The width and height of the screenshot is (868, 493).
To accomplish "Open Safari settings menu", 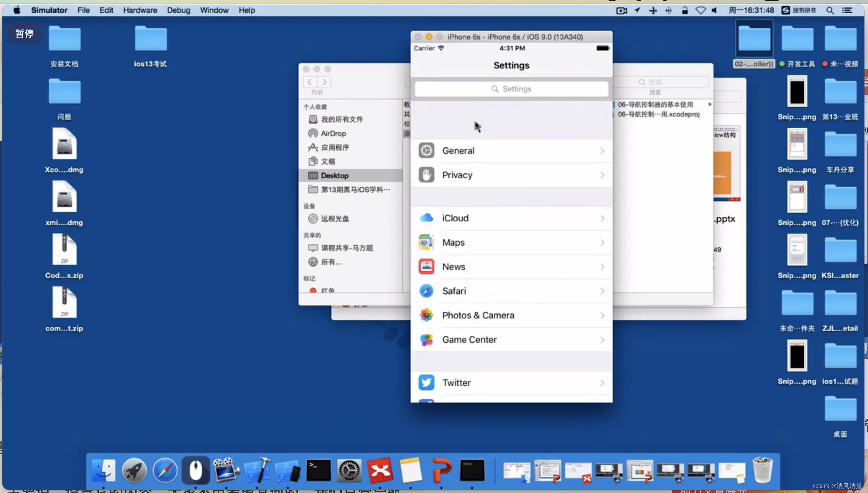I will click(511, 291).
